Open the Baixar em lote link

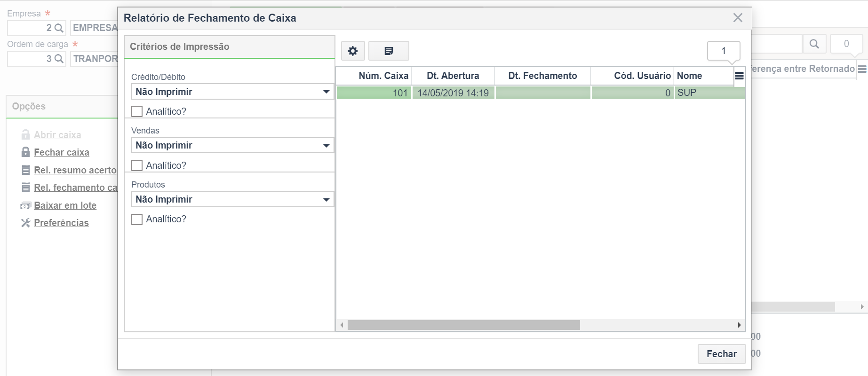click(65, 205)
